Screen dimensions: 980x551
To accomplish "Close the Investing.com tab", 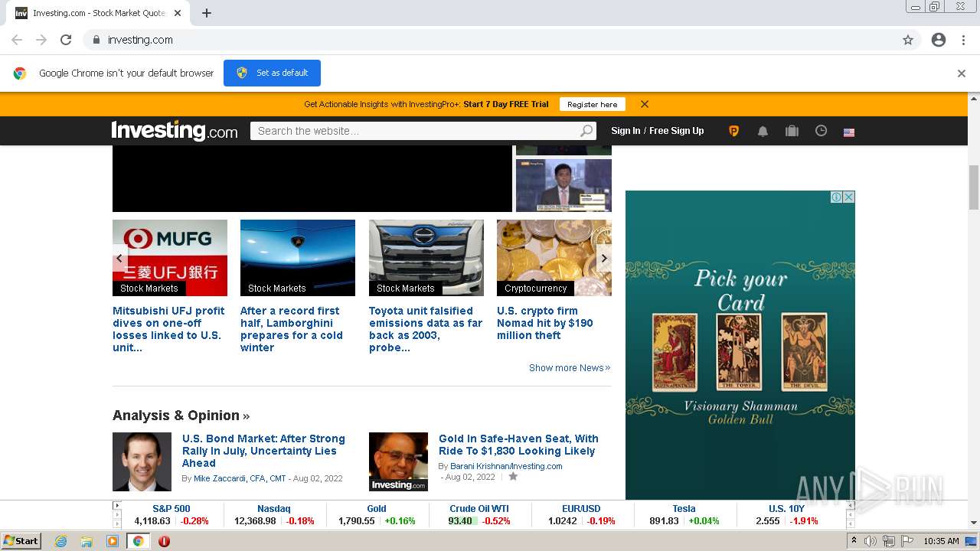I will [178, 13].
